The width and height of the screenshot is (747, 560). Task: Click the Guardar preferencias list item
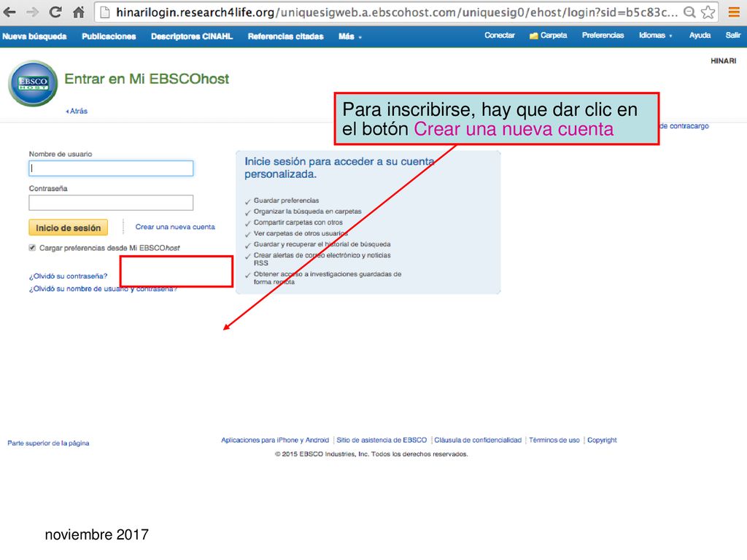tap(286, 201)
